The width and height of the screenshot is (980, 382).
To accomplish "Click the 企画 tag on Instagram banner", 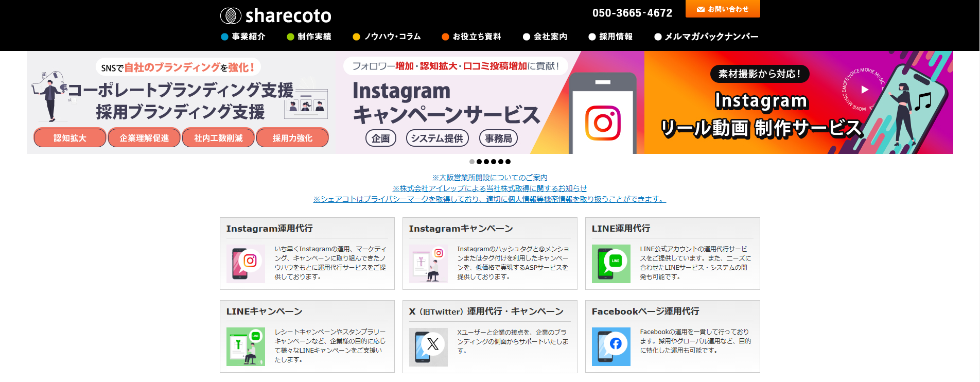I will pos(381,138).
